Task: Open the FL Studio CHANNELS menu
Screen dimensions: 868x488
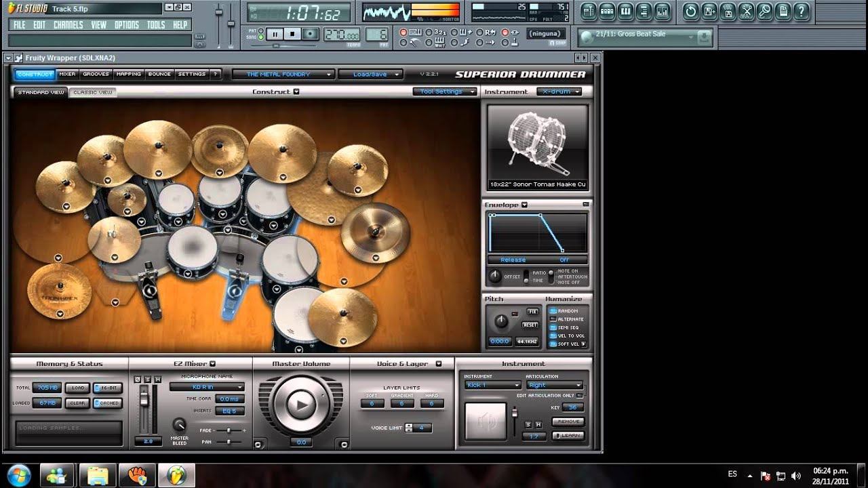Action: click(68, 25)
